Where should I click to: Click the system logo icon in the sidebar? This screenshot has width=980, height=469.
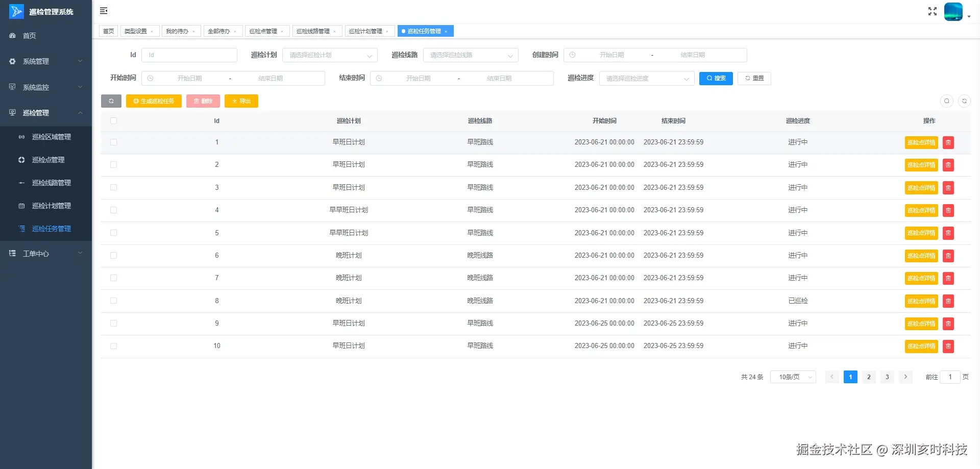[x=16, y=11]
